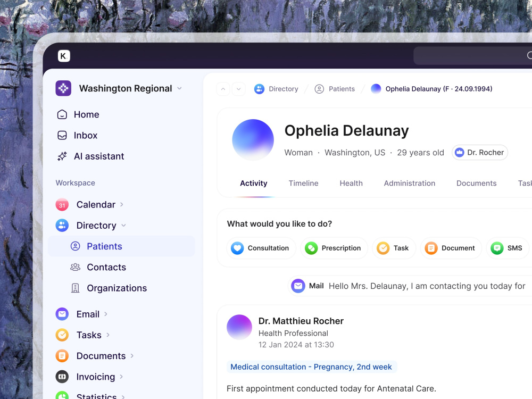532x399 pixels.
Task: Click the dark Invoicing icon
Action: [x=62, y=377]
